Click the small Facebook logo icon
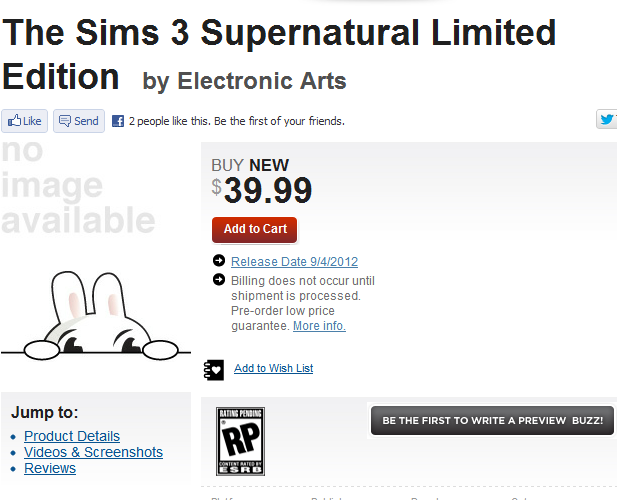The width and height of the screenshot is (617, 500). (x=117, y=121)
